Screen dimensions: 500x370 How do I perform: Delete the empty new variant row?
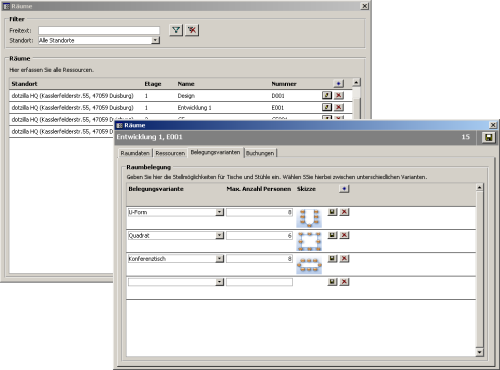tap(344, 282)
